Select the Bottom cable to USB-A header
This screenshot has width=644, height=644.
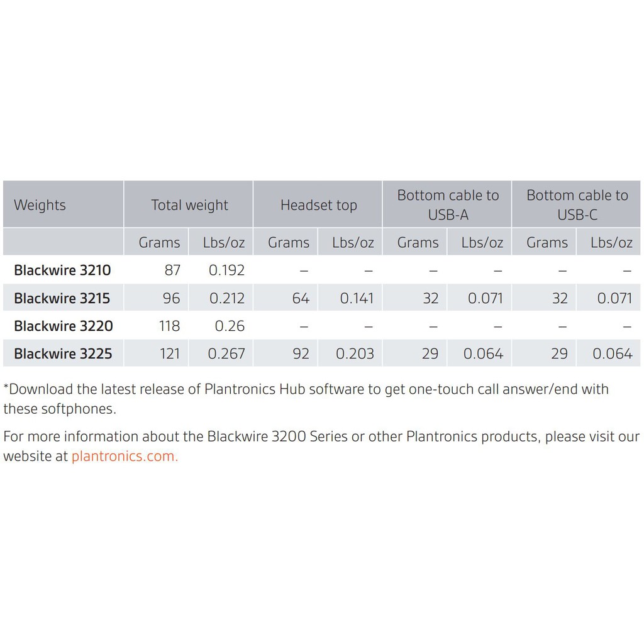click(x=448, y=205)
